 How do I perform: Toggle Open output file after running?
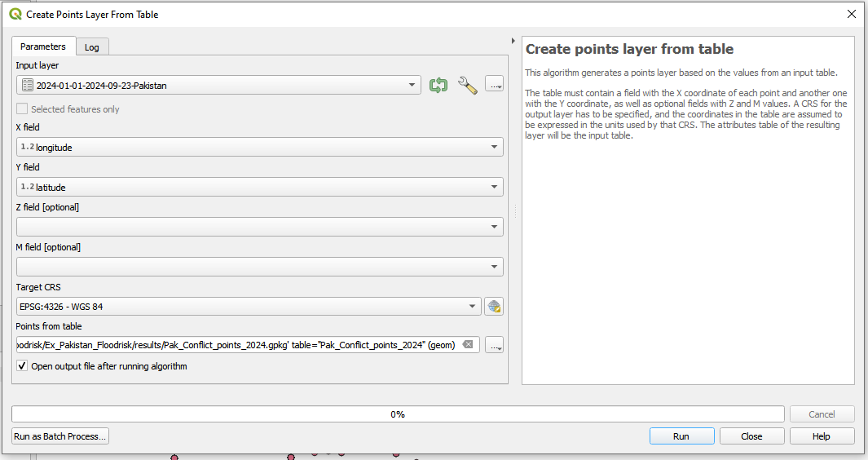(x=22, y=367)
